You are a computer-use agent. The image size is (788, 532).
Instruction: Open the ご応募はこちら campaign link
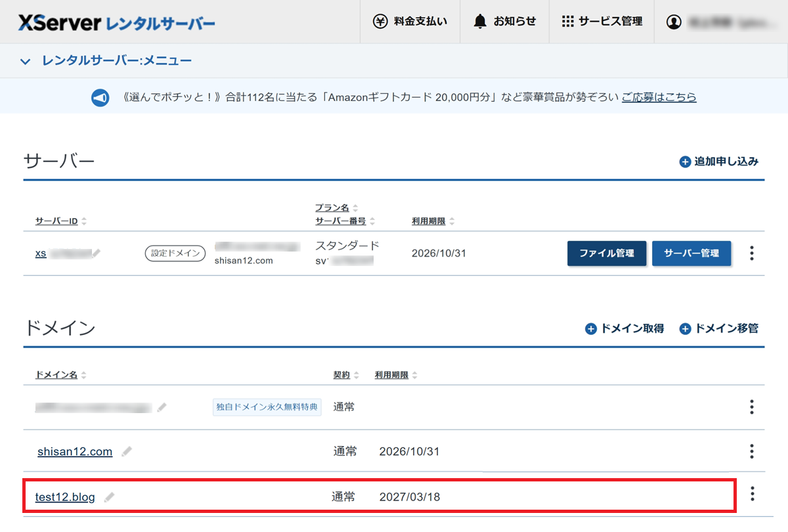[659, 97]
